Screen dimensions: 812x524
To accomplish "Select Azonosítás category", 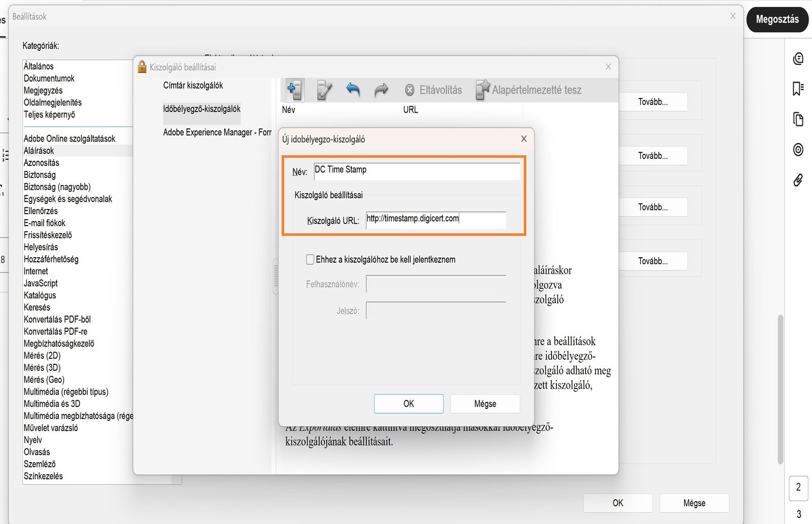I will (x=42, y=163).
